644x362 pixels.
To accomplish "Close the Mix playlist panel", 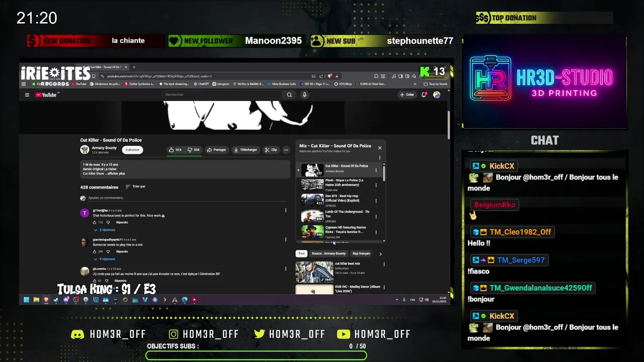I will (380, 148).
